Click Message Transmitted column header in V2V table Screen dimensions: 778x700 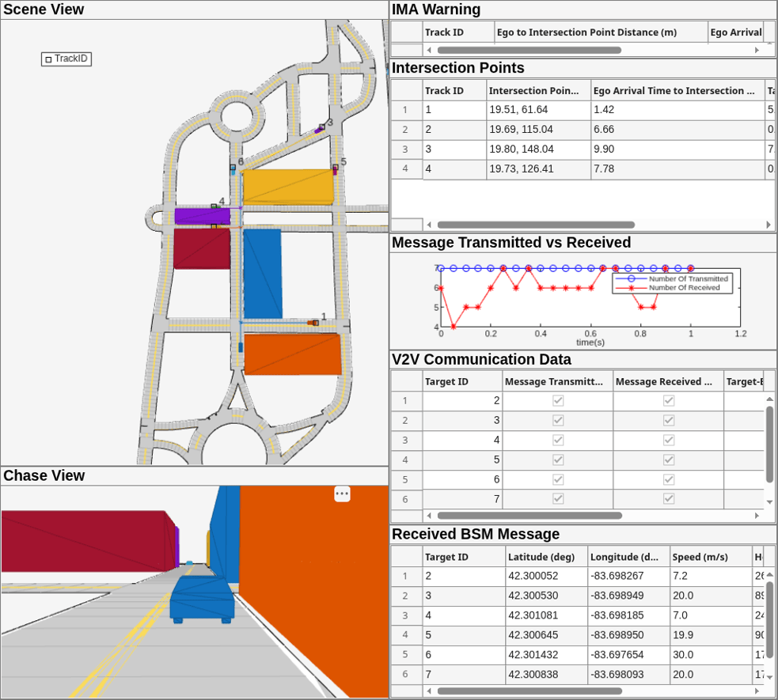[x=558, y=382]
